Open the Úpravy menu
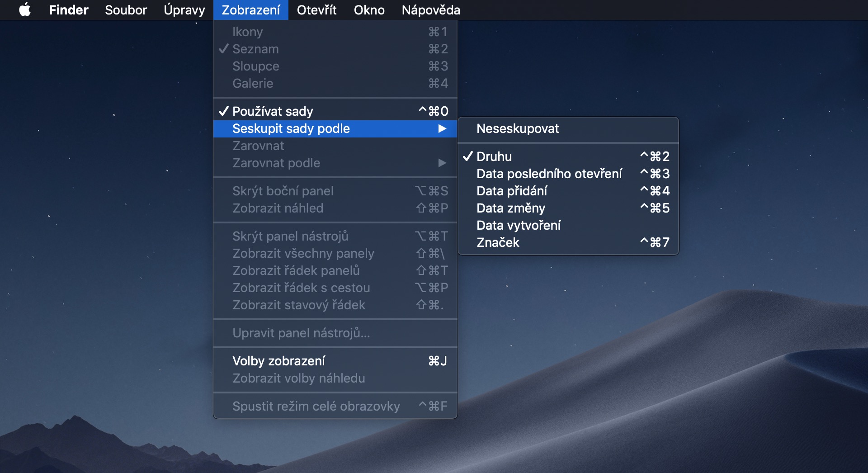This screenshot has height=473, width=868. point(184,10)
